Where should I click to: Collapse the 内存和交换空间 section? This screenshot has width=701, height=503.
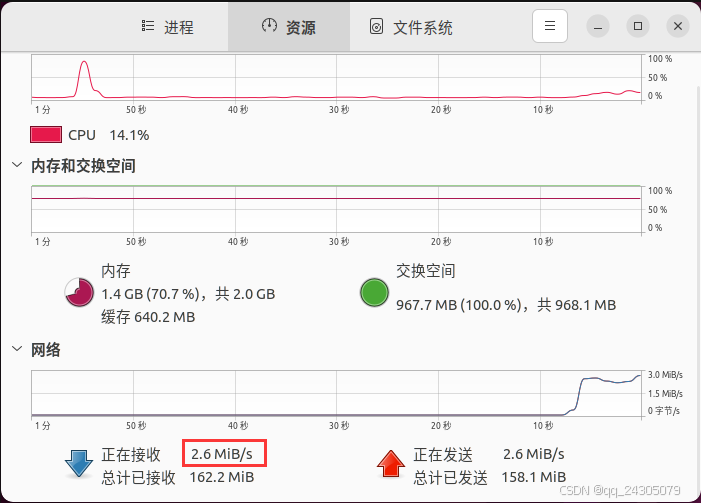[17, 165]
